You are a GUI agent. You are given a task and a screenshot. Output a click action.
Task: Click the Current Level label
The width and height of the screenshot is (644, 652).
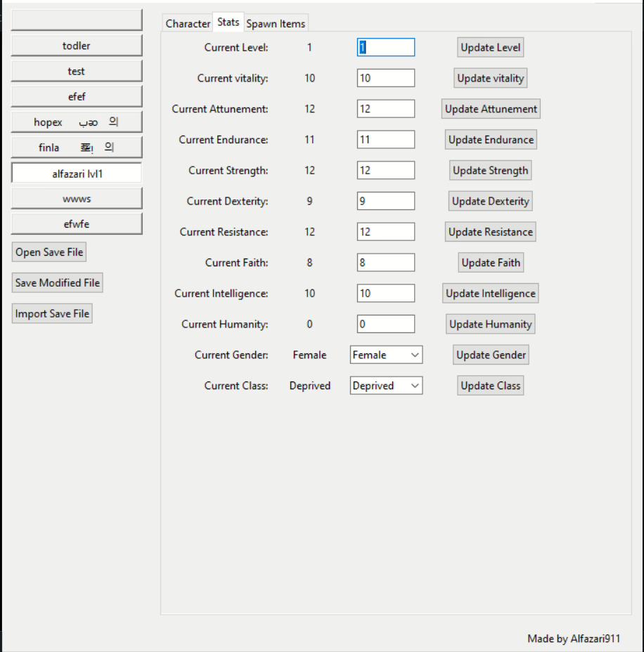pyautogui.click(x=236, y=47)
